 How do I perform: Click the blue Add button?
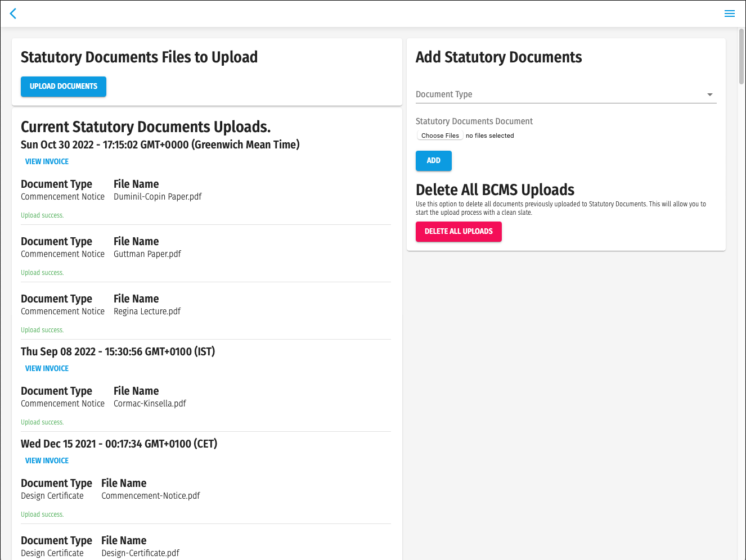[434, 161]
